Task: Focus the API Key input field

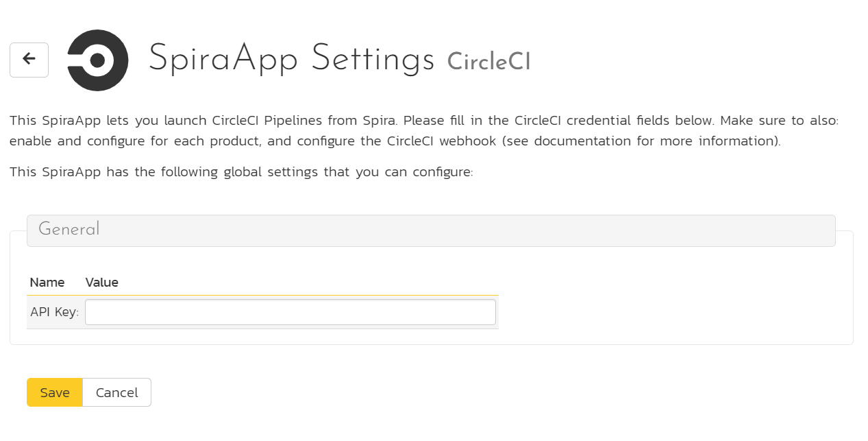Action: pyautogui.click(x=290, y=312)
